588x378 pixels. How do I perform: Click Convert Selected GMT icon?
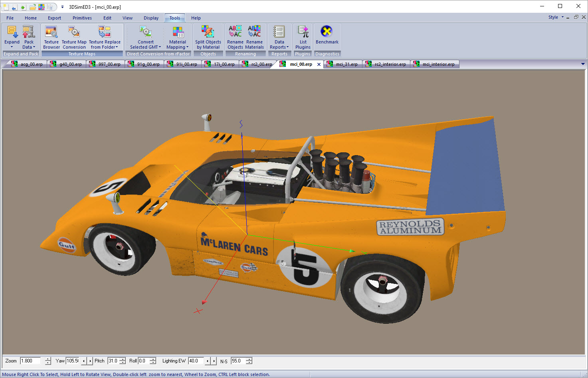[146, 32]
